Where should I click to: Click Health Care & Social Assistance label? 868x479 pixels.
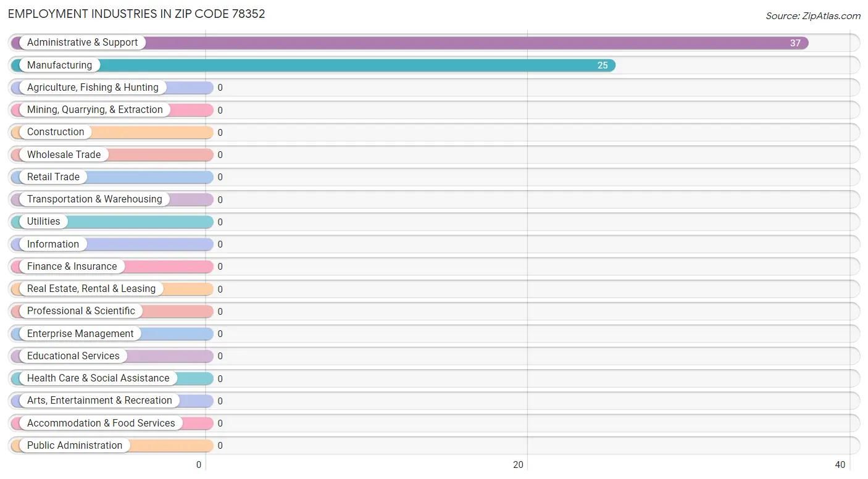click(x=98, y=378)
